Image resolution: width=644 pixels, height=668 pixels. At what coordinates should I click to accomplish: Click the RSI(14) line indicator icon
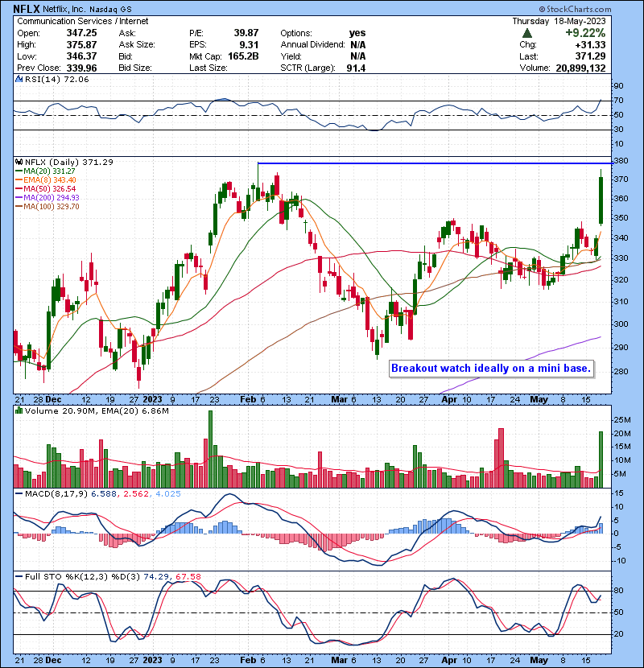point(19,80)
